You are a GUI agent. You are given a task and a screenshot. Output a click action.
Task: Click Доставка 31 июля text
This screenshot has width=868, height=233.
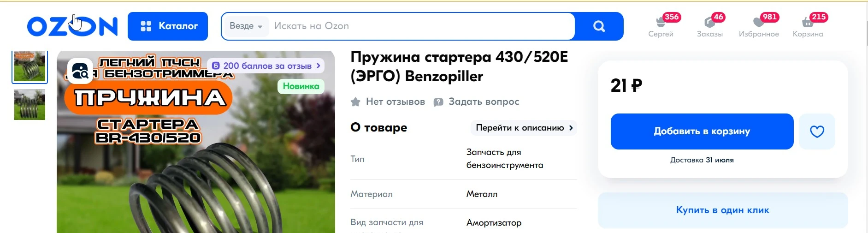[702, 160]
